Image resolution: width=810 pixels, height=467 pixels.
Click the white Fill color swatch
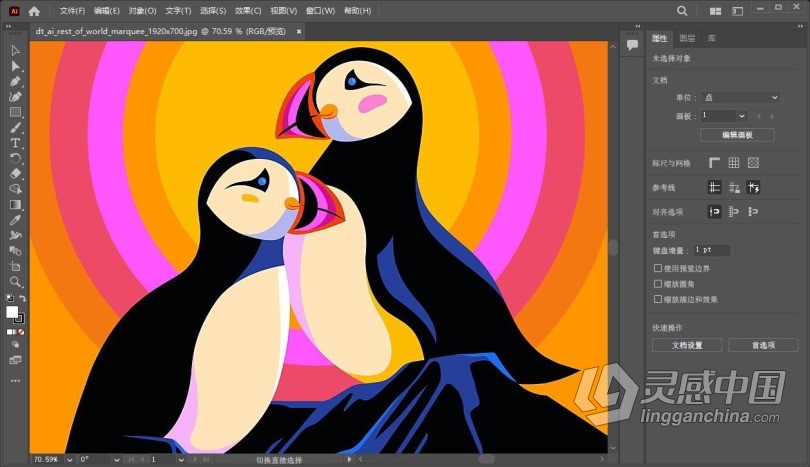(11, 312)
